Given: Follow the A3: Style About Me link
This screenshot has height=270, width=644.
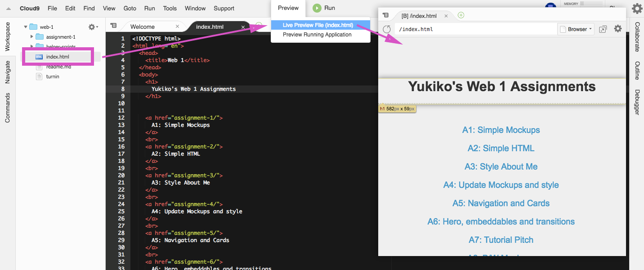Looking at the screenshot, I should point(501,166).
